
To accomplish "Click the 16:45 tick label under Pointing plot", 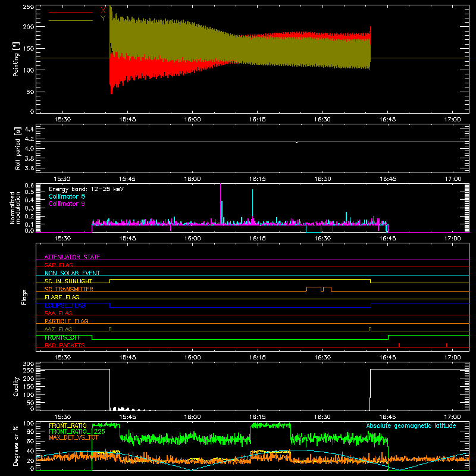I will pyautogui.click(x=387, y=120).
